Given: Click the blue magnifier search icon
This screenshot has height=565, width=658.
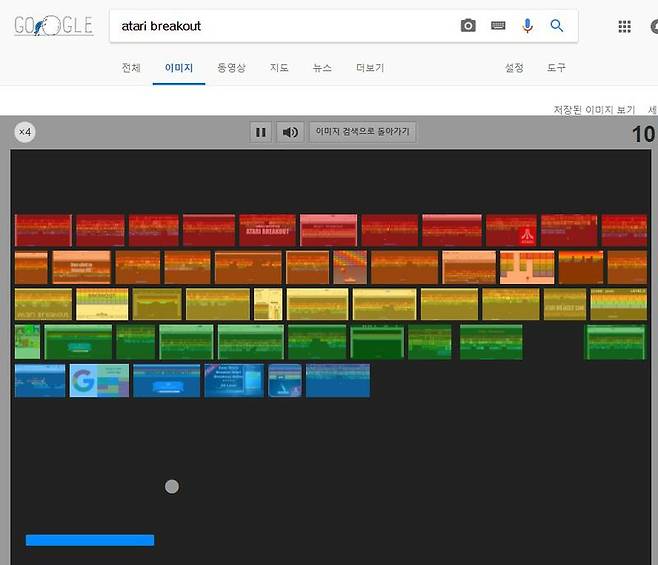Looking at the screenshot, I should [557, 26].
